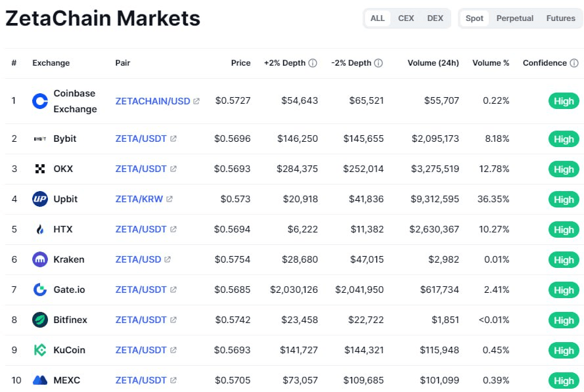The width and height of the screenshot is (584, 392).
Task: Select the ALL exchanges filter tab
Action: point(377,18)
